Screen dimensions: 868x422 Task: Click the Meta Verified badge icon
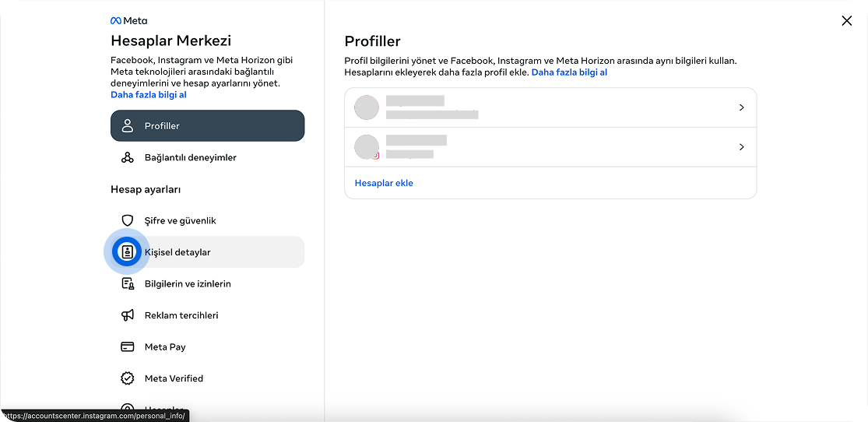pyautogui.click(x=128, y=378)
